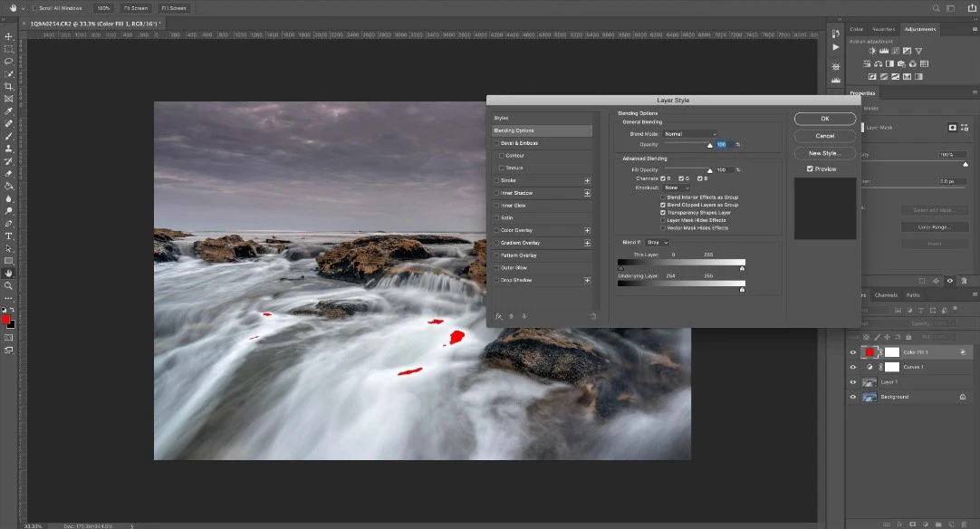Click the red foreground color swatch
Screen dimensions: 980x529
[x=5, y=319]
